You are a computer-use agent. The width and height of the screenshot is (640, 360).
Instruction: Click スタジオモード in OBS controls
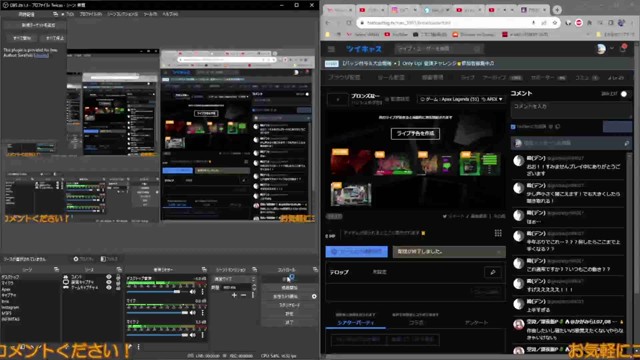(x=289, y=305)
